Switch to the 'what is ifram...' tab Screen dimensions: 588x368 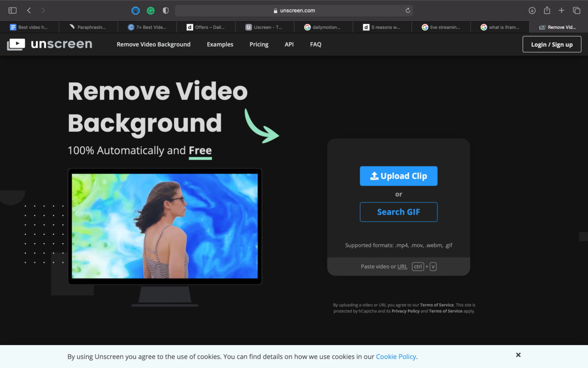point(500,27)
